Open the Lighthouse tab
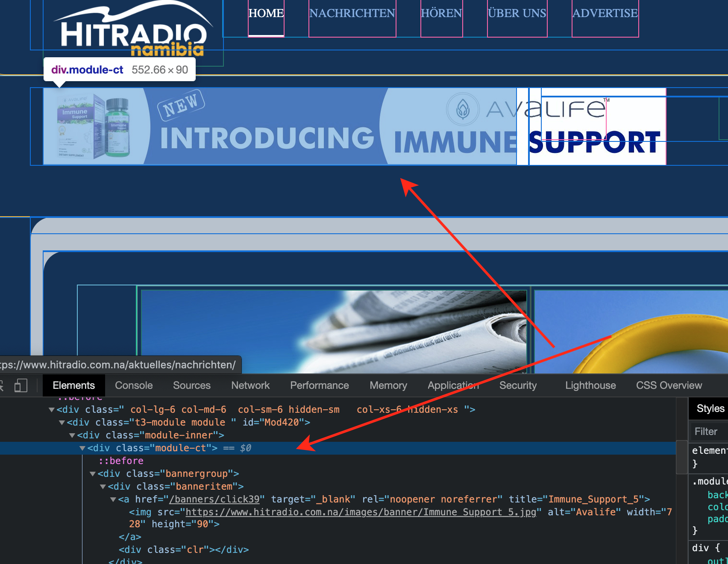728x564 pixels. coord(590,385)
